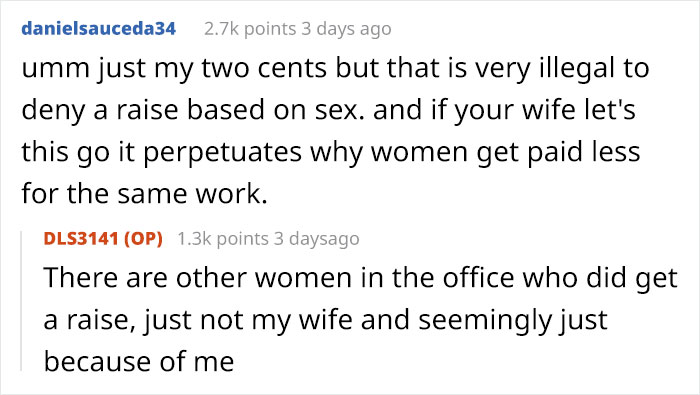This screenshot has height=395, width=700.
Task: Click the words 'two cents' in the comment
Action: (x=263, y=68)
